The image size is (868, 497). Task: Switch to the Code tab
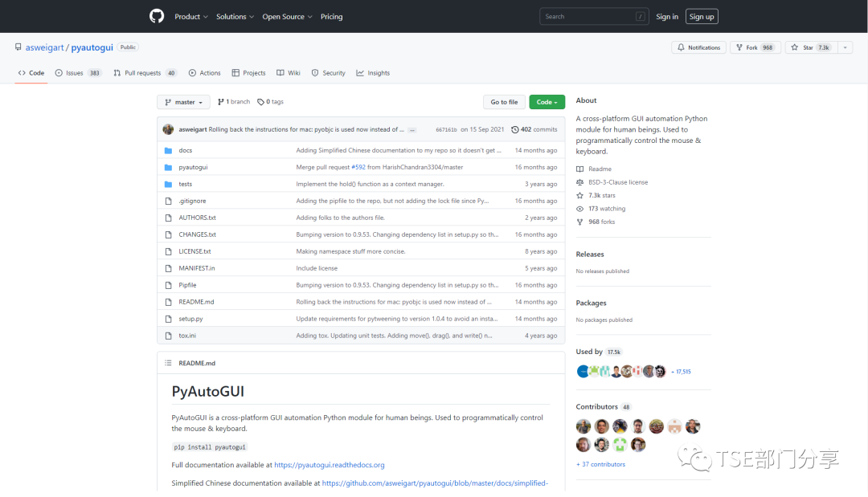[31, 73]
